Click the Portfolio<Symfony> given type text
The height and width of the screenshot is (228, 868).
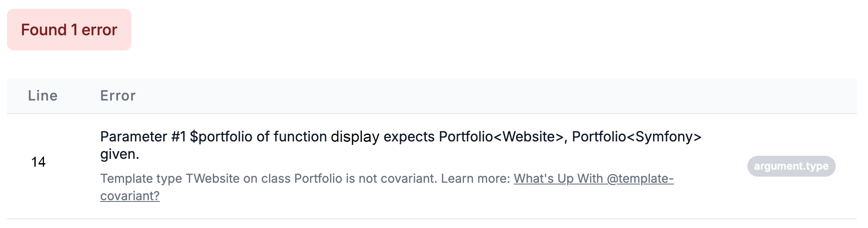(x=637, y=137)
